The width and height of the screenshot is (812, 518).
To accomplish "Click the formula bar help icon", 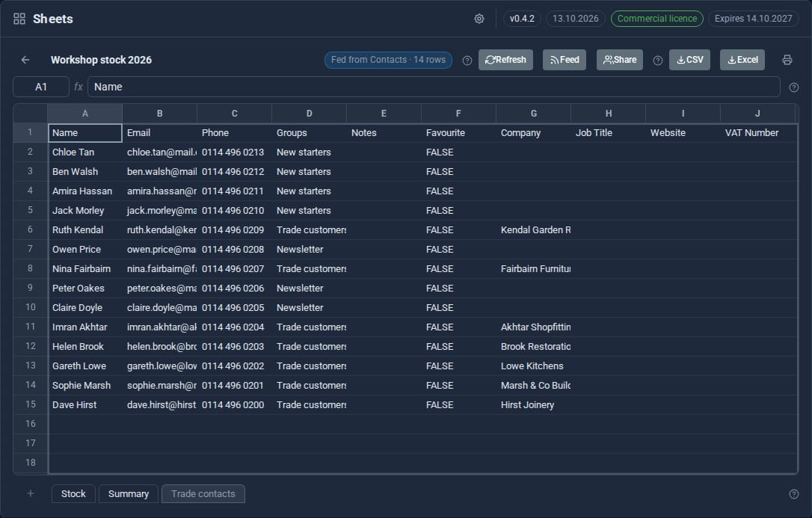I will [793, 87].
